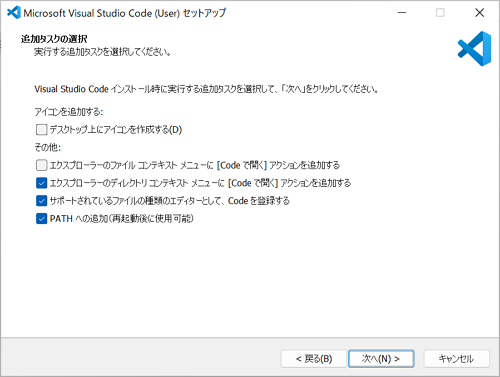Click the 実行する追加タスクを選択してください text
Viewport: 500px width, 377px height.
102,52
